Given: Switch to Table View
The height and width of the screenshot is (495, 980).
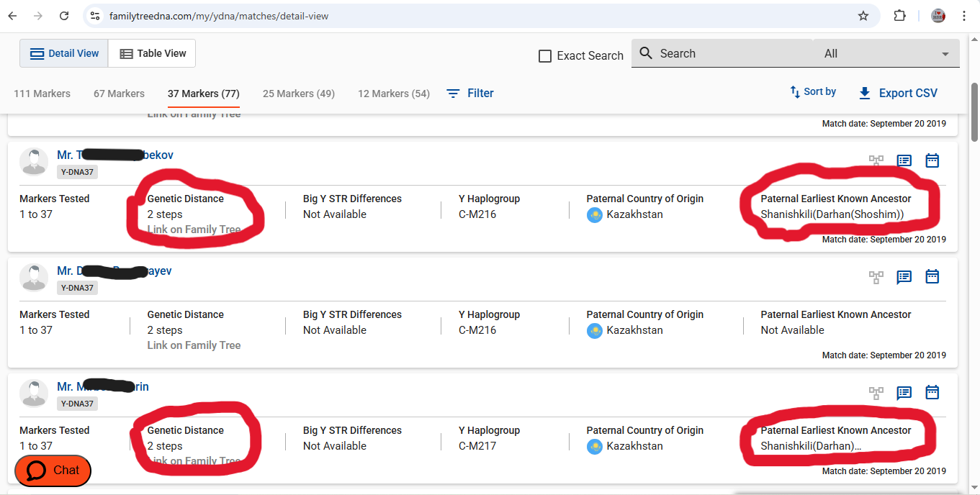Looking at the screenshot, I should [x=152, y=53].
